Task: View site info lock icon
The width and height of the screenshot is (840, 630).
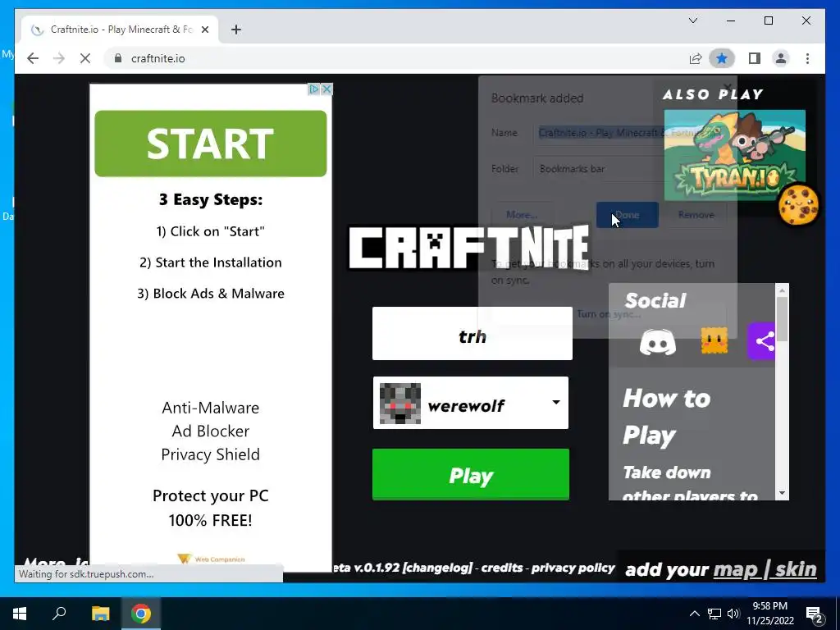Action: coord(118,58)
